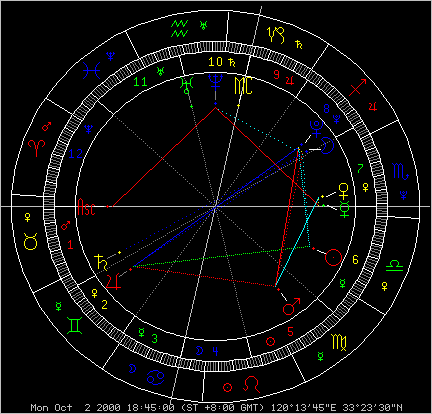Click the blue Scorpio zodiac sign

pyautogui.click(x=401, y=172)
